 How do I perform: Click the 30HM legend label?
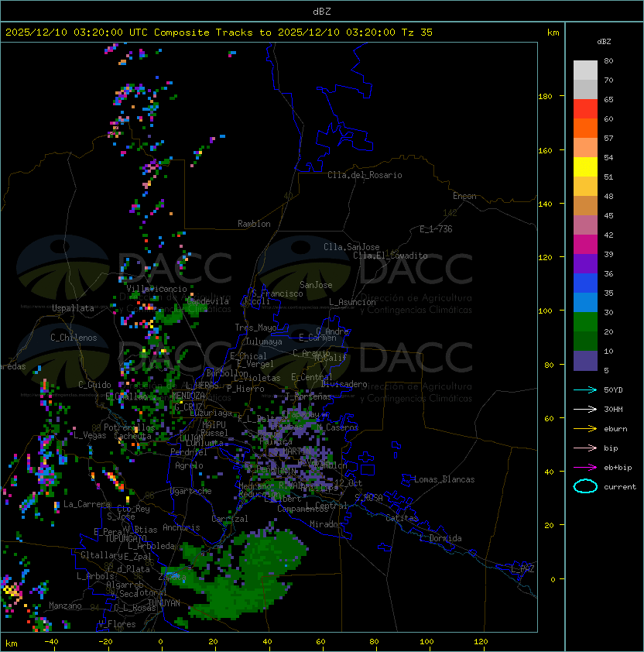[x=613, y=410]
